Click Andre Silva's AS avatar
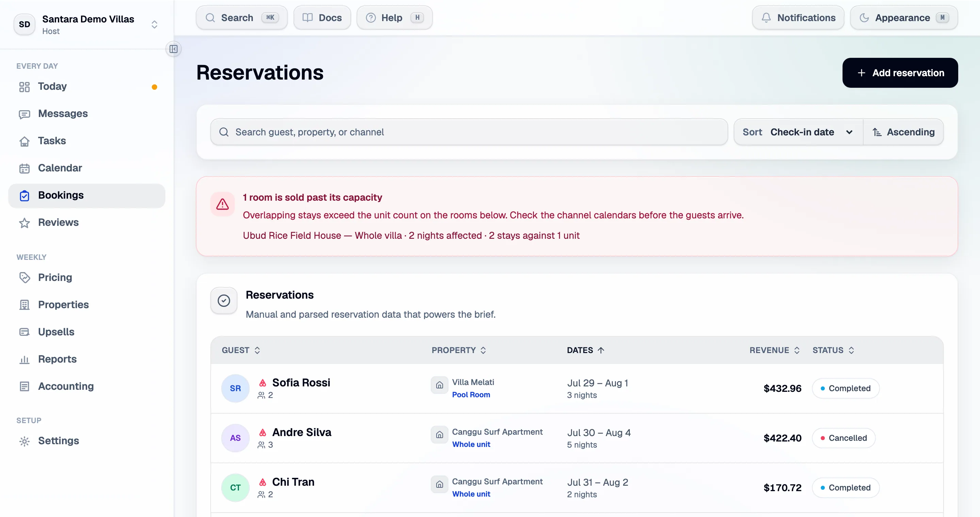980x517 pixels. pyautogui.click(x=235, y=438)
